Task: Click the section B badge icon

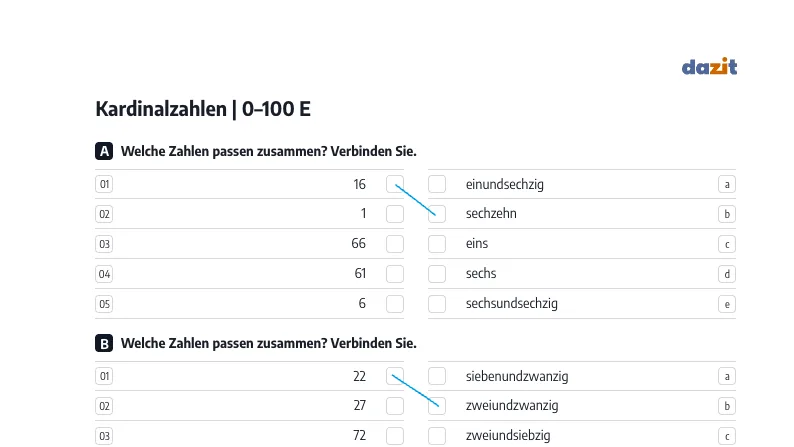Action: pyautogui.click(x=104, y=343)
